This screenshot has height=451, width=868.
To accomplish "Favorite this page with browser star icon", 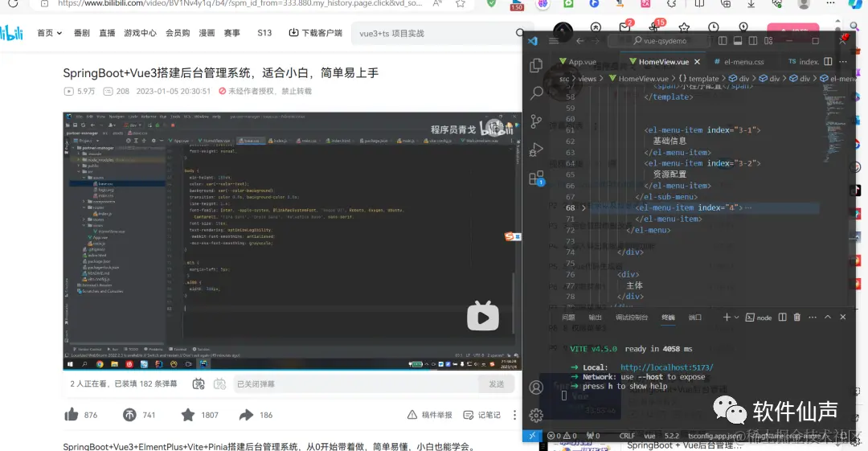I will click(x=460, y=3).
